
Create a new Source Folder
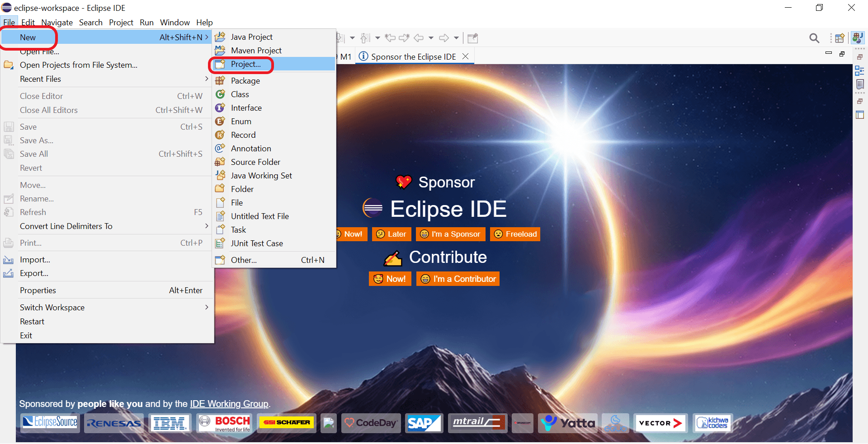(x=274, y=162)
